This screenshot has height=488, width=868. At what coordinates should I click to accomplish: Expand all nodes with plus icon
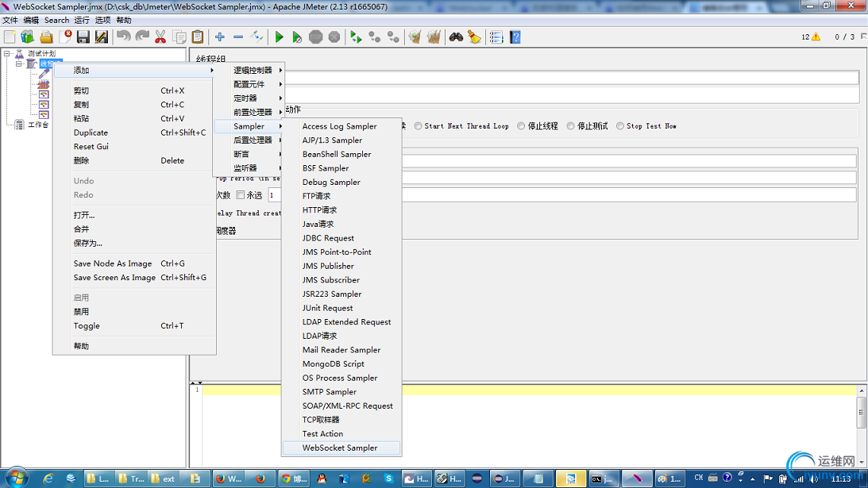220,37
